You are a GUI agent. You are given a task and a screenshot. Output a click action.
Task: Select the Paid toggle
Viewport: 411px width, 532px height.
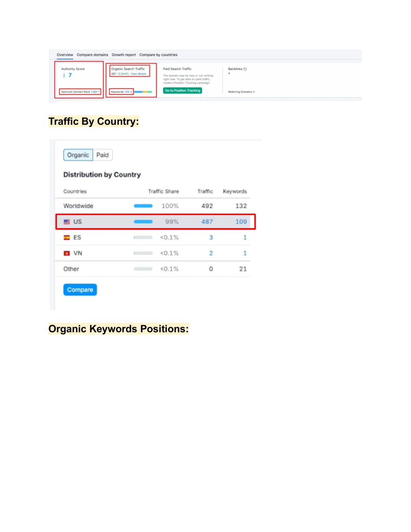(x=102, y=155)
